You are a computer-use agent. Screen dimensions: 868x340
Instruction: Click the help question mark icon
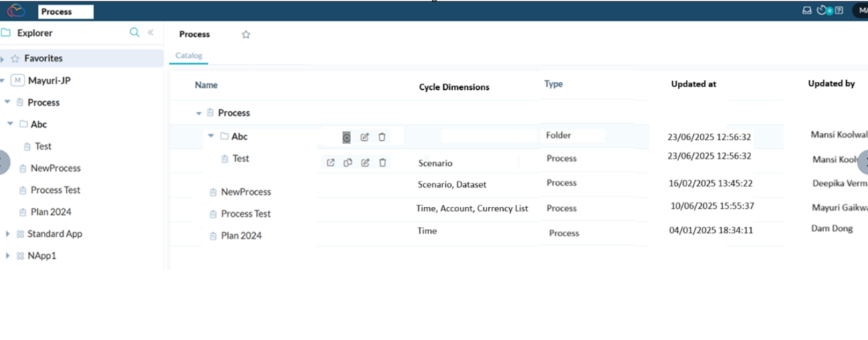[x=839, y=11]
